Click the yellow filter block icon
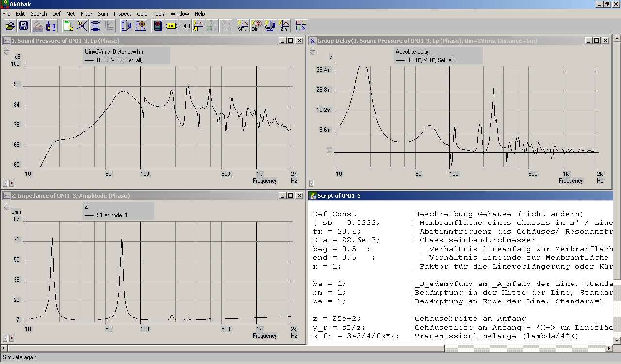The height and width of the screenshot is (364, 621). [171, 26]
